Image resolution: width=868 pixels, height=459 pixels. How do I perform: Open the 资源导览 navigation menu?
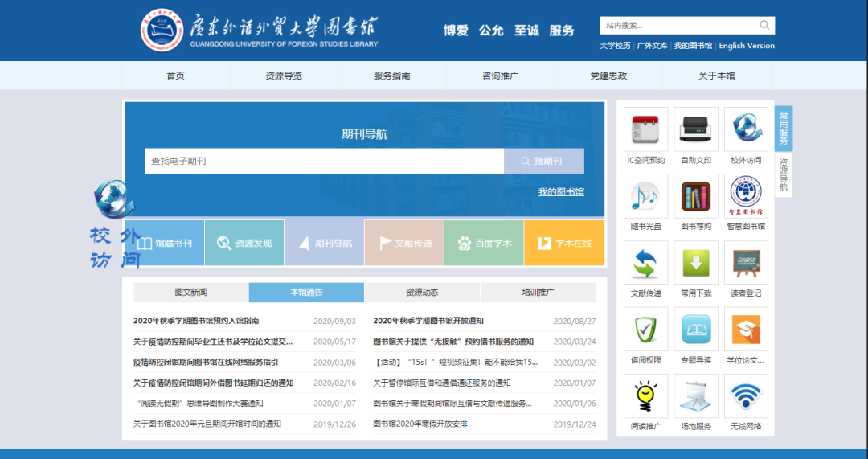point(284,76)
